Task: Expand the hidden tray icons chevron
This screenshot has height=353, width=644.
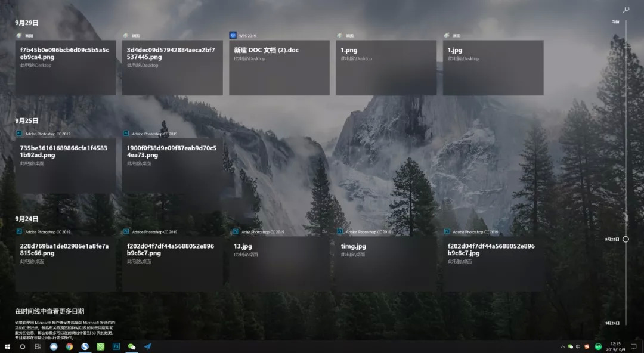Action: click(563, 347)
